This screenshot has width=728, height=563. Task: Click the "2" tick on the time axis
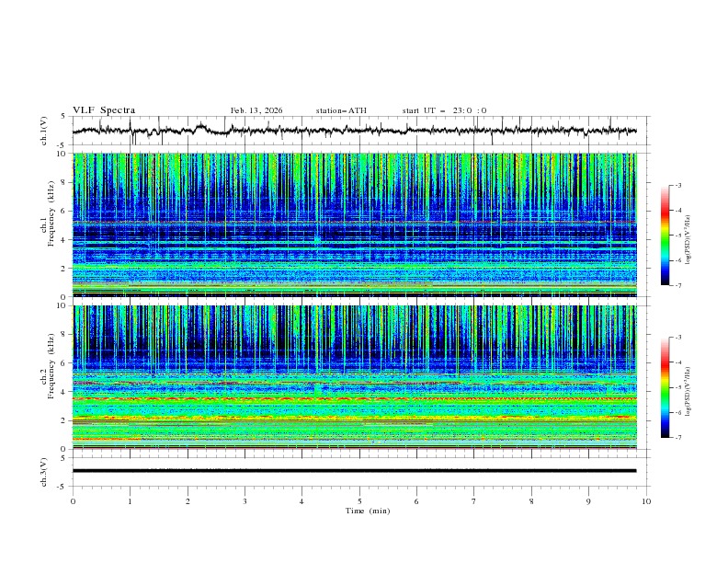pyautogui.click(x=188, y=501)
